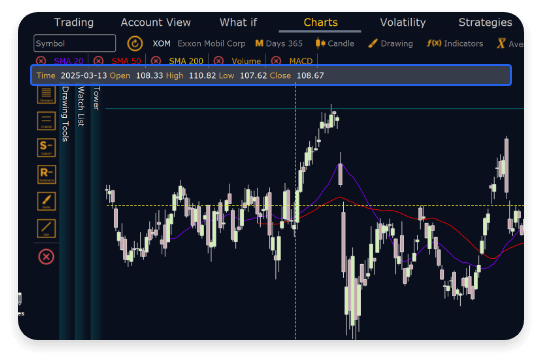Click the Volume indicator label
This screenshot has width=542, height=364.
246,61
